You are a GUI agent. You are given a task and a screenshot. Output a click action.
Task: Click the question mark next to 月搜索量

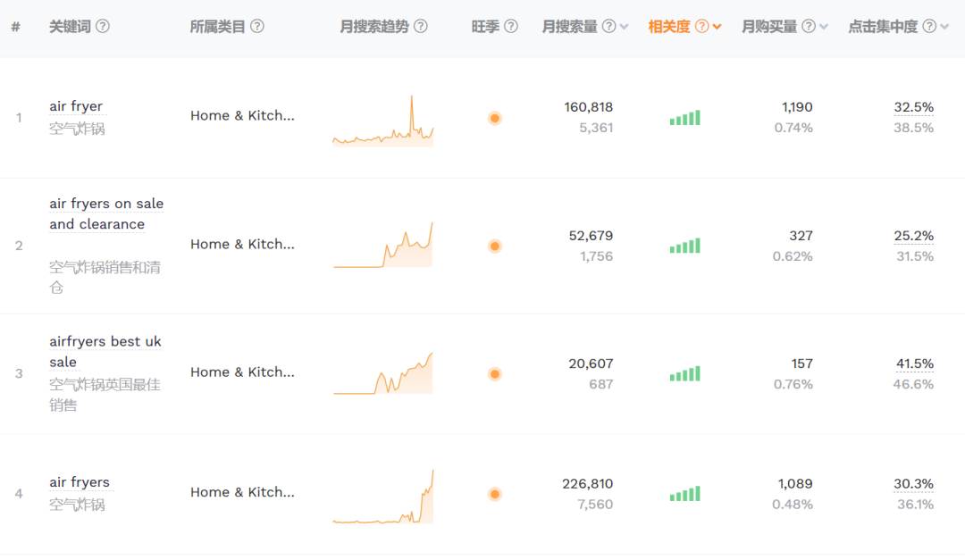click(x=608, y=26)
